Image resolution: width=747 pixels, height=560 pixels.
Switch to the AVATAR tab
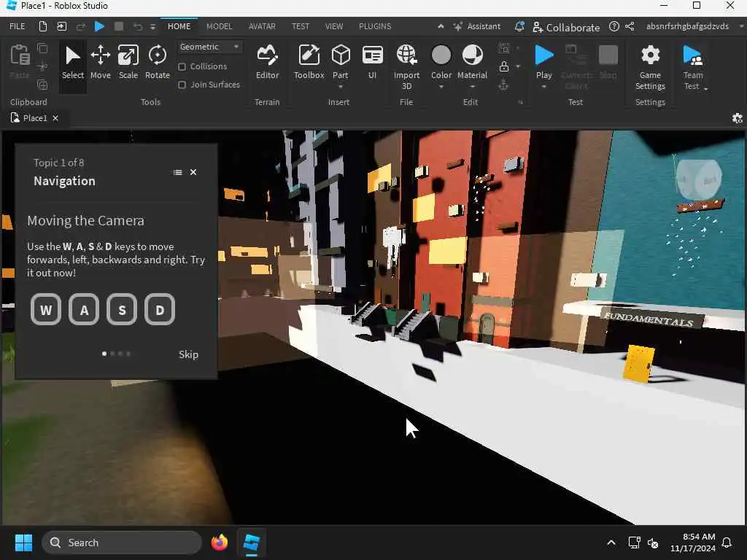(262, 26)
